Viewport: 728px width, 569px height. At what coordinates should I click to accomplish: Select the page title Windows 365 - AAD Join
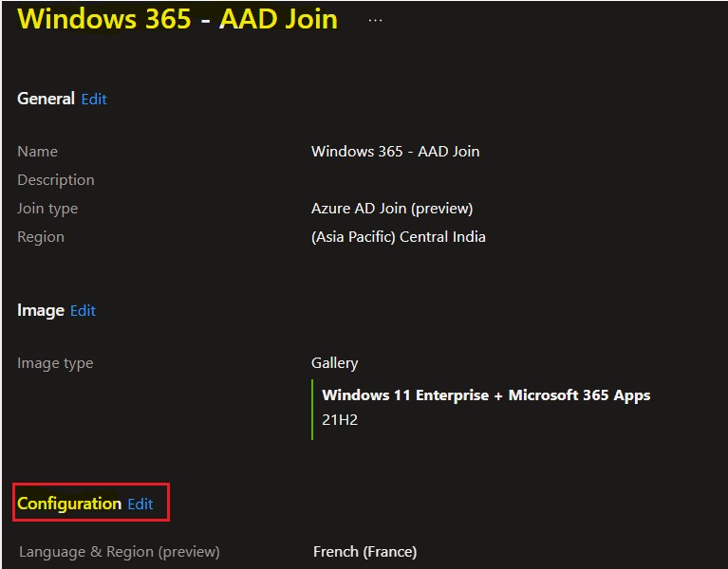177,19
